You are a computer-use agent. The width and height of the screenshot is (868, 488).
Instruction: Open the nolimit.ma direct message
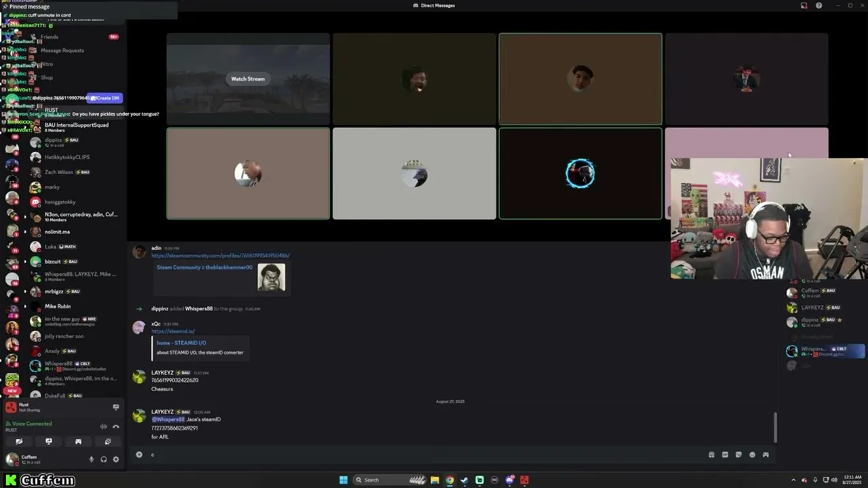click(75, 232)
